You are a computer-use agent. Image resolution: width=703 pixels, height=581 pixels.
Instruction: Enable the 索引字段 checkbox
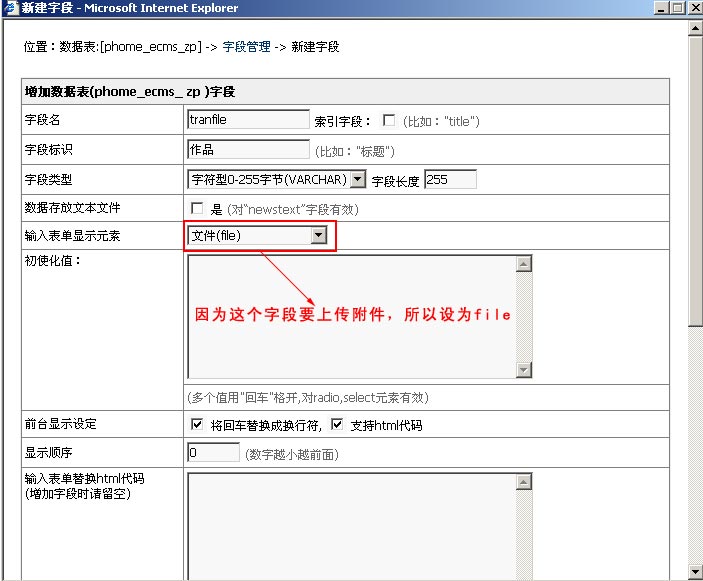point(389,121)
